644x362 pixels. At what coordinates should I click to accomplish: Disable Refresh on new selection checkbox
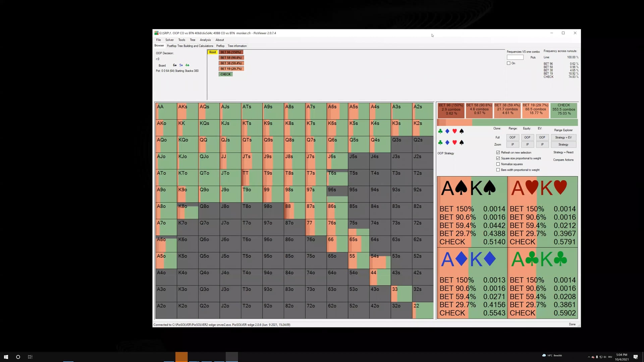pyautogui.click(x=498, y=153)
